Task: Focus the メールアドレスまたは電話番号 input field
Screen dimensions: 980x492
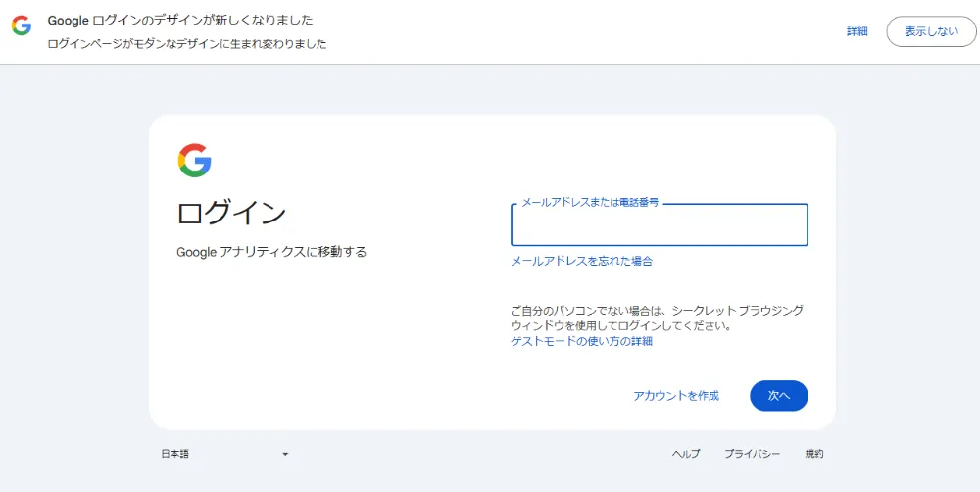Action: pyautogui.click(x=660, y=224)
